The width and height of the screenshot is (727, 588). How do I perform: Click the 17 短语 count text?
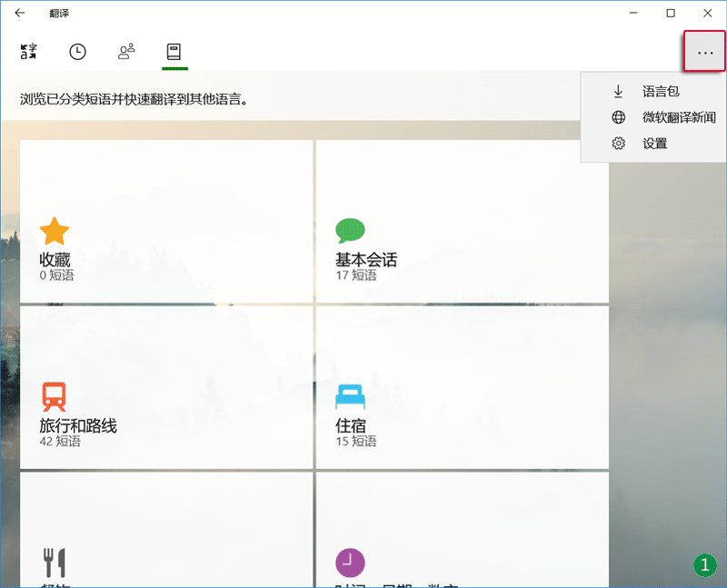tap(356, 275)
